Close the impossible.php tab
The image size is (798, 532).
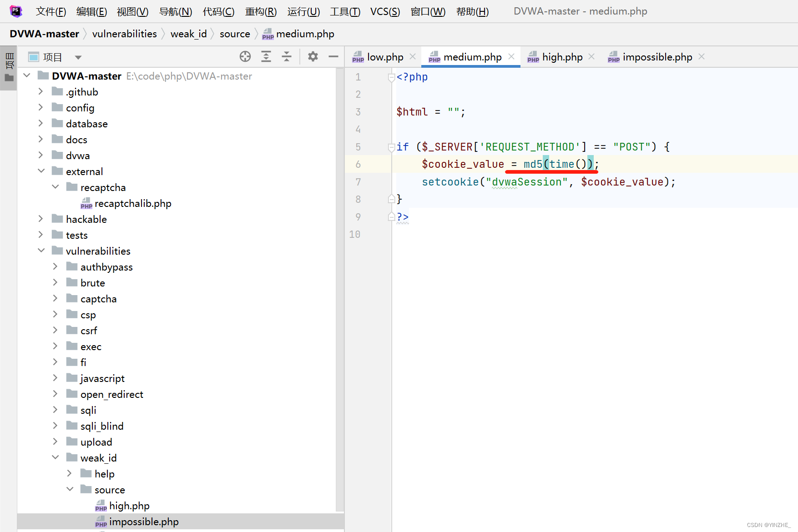(x=702, y=56)
